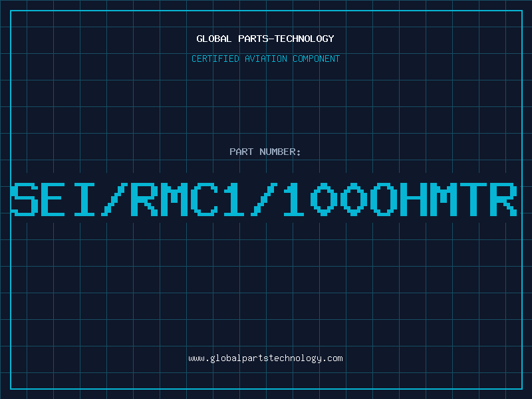This screenshot has width=532, height=399.
Task: Click the first slash in the part number
Action: 114,199
